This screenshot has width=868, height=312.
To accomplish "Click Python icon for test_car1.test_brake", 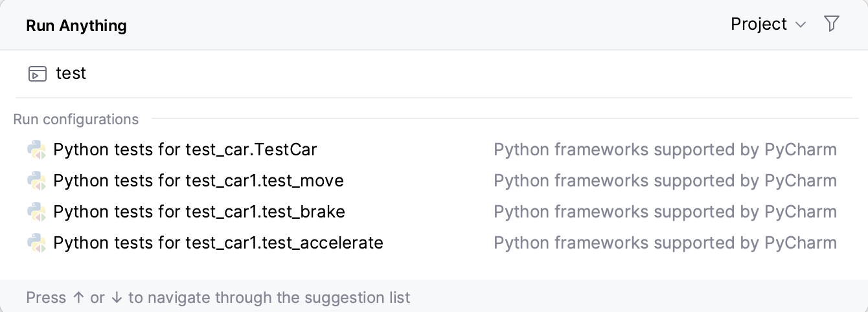I will tap(36, 212).
